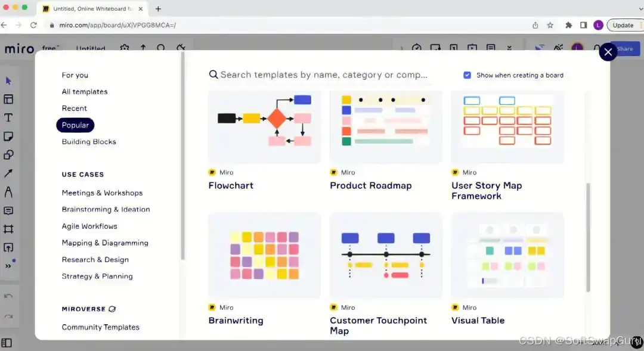Click the export board upload arrow icon

pos(143,48)
